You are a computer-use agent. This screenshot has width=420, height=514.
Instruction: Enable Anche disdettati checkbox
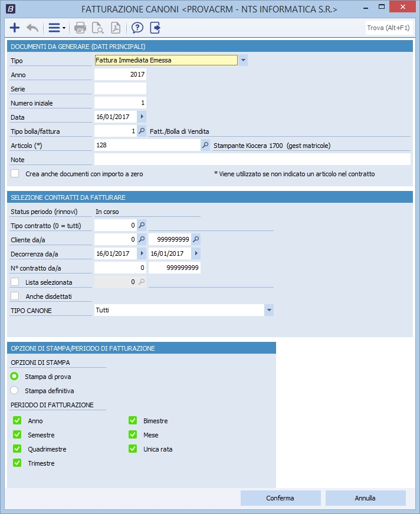coord(15,296)
